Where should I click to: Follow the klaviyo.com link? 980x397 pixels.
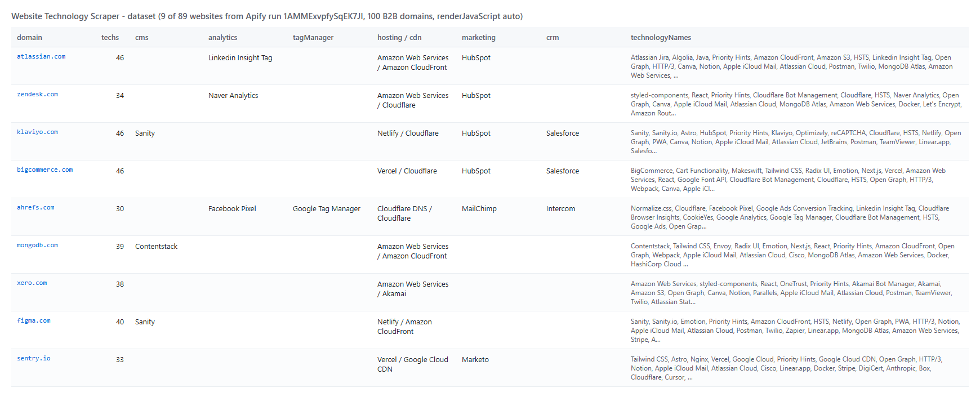(37, 132)
